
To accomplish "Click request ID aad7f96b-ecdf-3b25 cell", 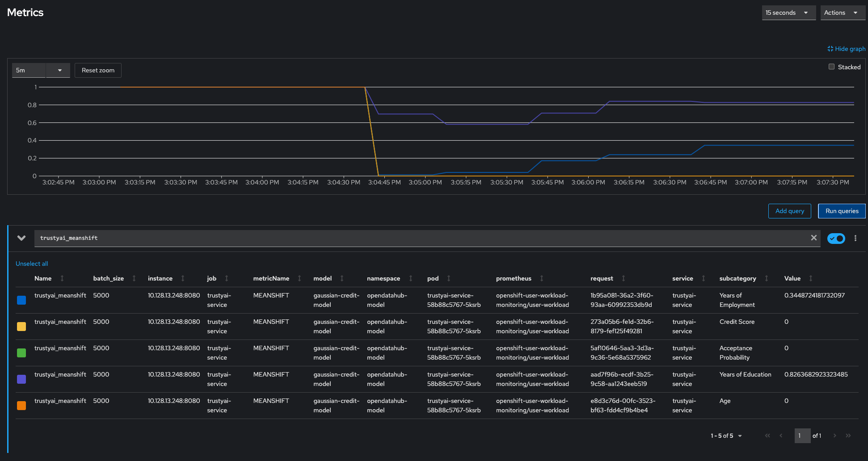I will pos(622,379).
